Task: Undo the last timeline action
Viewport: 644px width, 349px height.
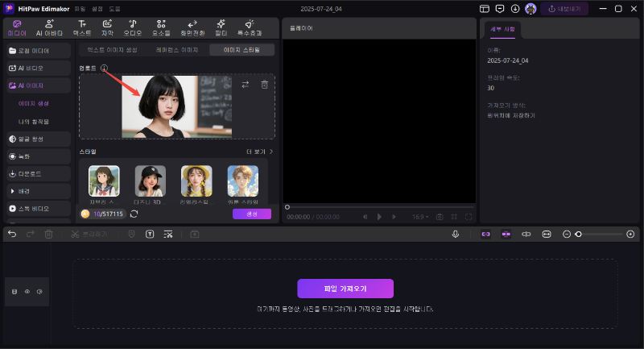Action: pos(12,234)
